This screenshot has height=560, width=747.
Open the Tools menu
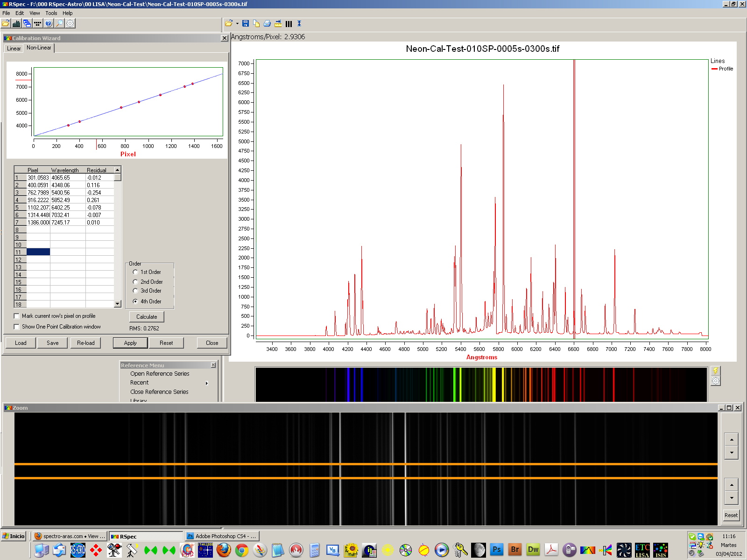point(51,13)
